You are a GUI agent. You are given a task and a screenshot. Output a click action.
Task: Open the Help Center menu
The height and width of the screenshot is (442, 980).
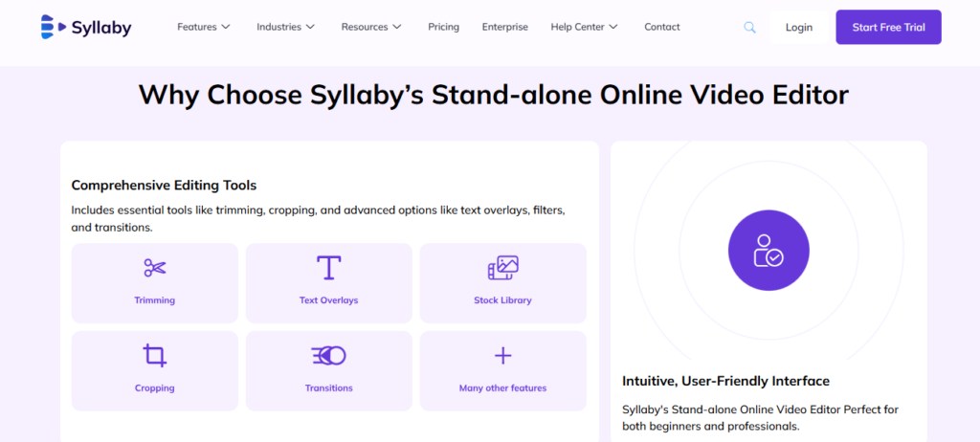585,27
